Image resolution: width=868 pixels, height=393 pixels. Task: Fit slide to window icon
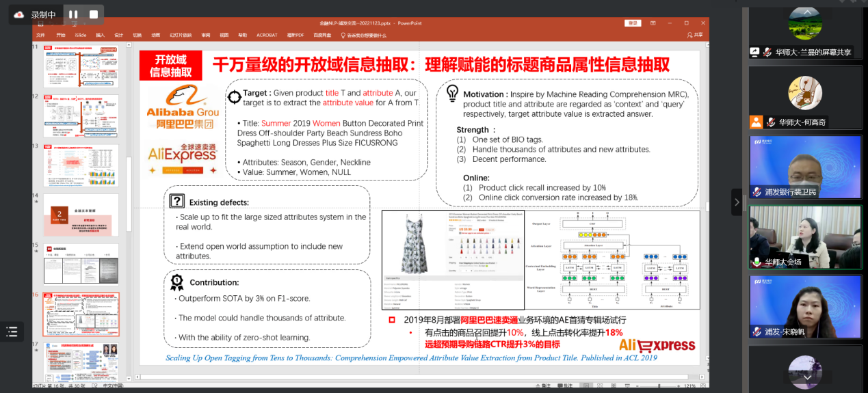click(705, 386)
